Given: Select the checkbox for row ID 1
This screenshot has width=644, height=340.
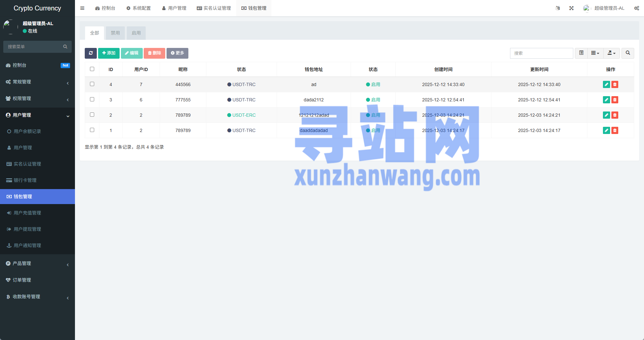Looking at the screenshot, I should click(92, 130).
